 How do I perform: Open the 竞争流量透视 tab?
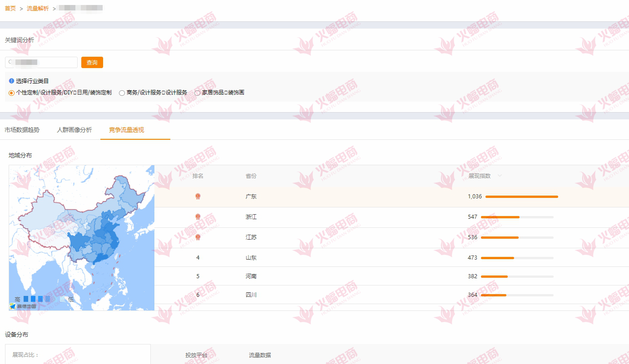tap(127, 130)
